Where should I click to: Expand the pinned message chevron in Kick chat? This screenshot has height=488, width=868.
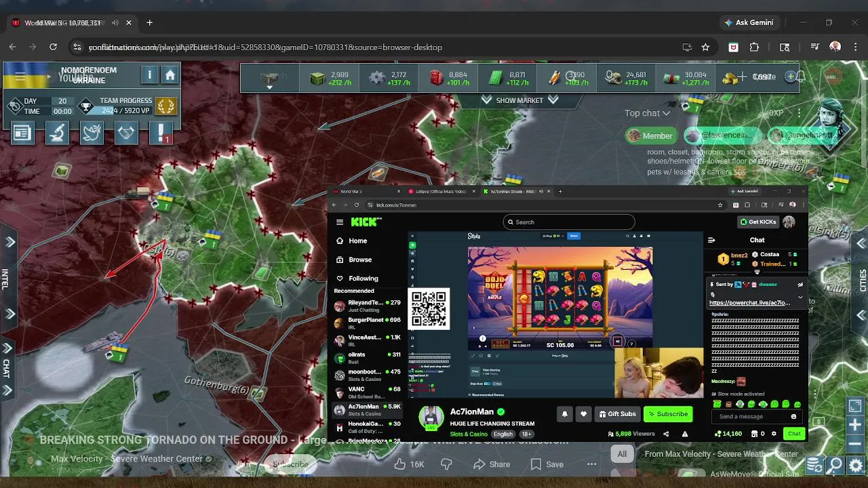point(800,297)
